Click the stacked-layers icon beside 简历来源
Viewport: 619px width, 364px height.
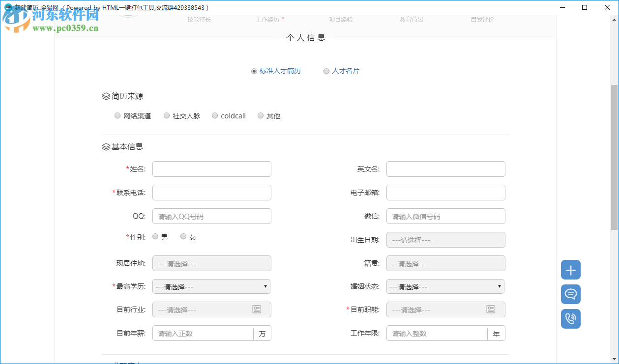105,96
